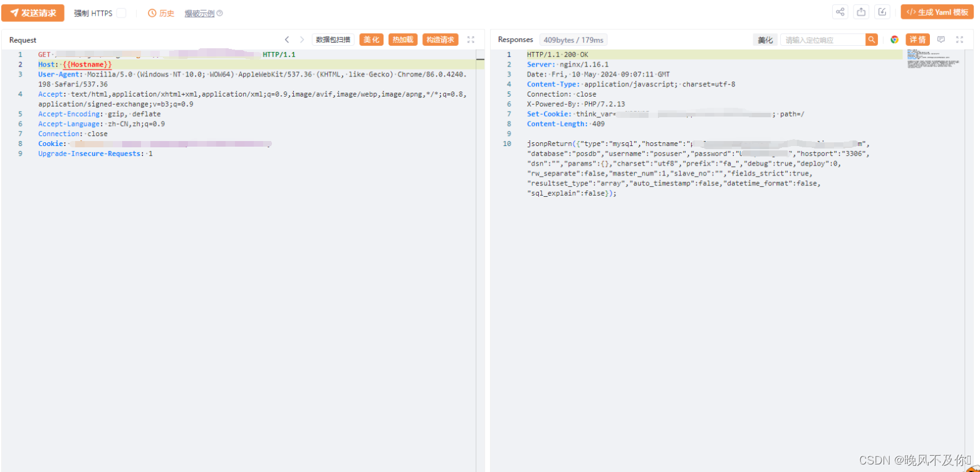The image size is (980, 472).
Task: Click help icon beside 爆破示例
Action: pyautogui.click(x=219, y=13)
